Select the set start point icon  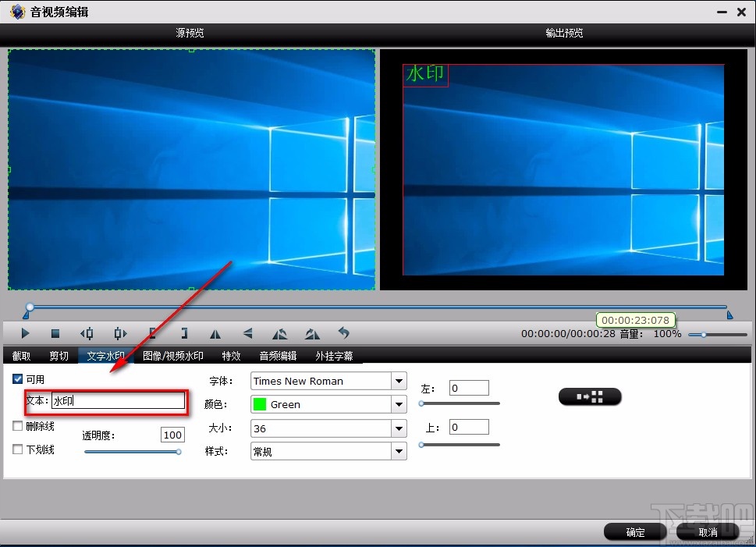[x=153, y=333]
